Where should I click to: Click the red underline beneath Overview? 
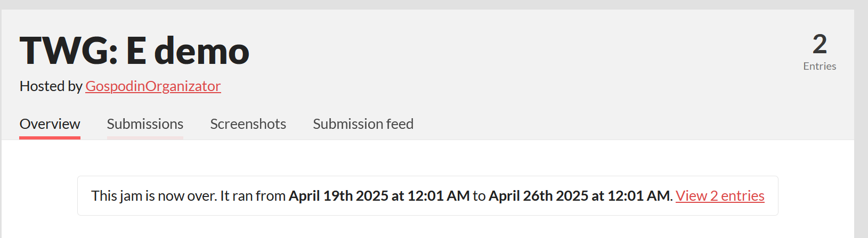click(50, 138)
